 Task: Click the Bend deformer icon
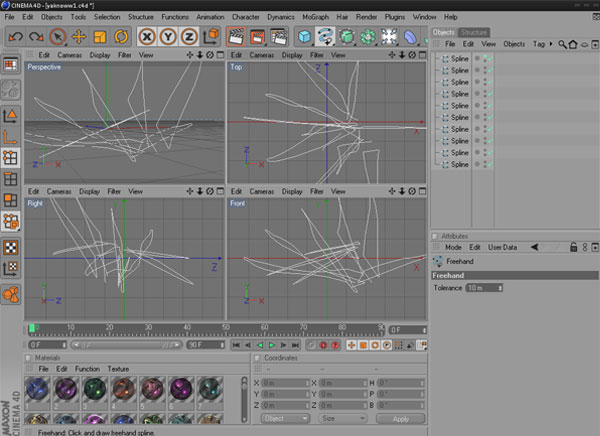pos(410,37)
